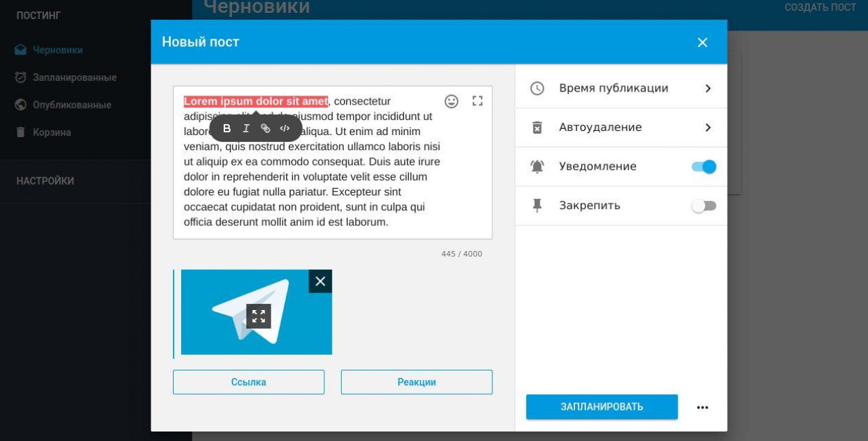
Task: Click the clock icon for publication time
Action: click(537, 88)
